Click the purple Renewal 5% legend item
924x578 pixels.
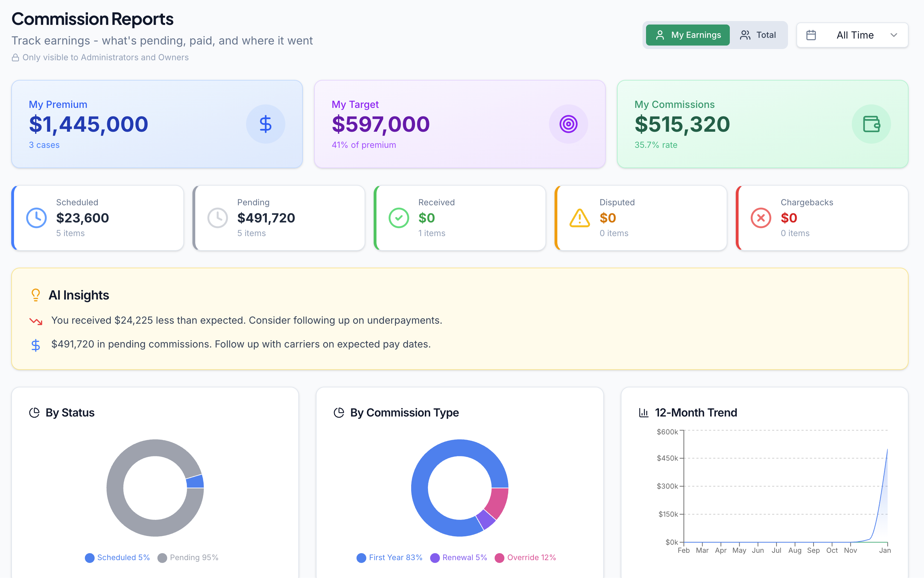point(458,557)
